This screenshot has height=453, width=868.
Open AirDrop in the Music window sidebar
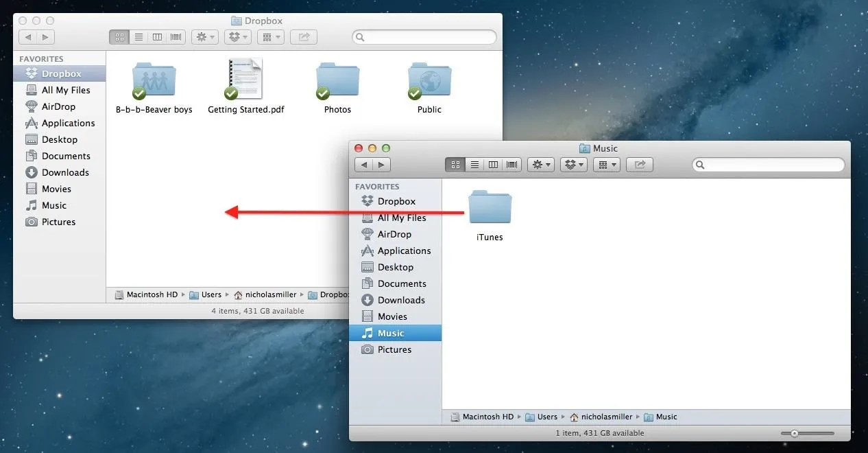tap(396, 234)
